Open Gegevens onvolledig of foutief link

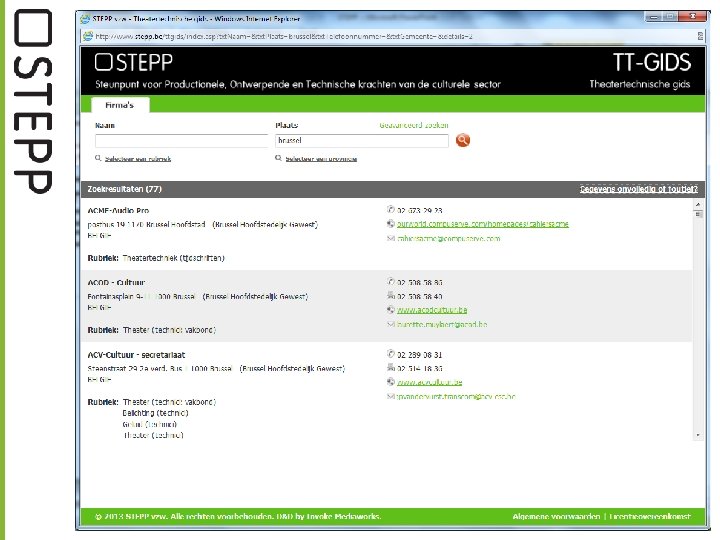(x=638, y=189)
